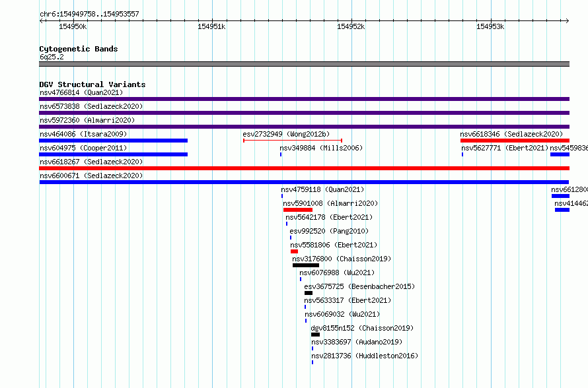Click the 6q25.2 band name text
Image resolution: width=588 pixels, height=388 pixels.
click(x=52, y=57)
